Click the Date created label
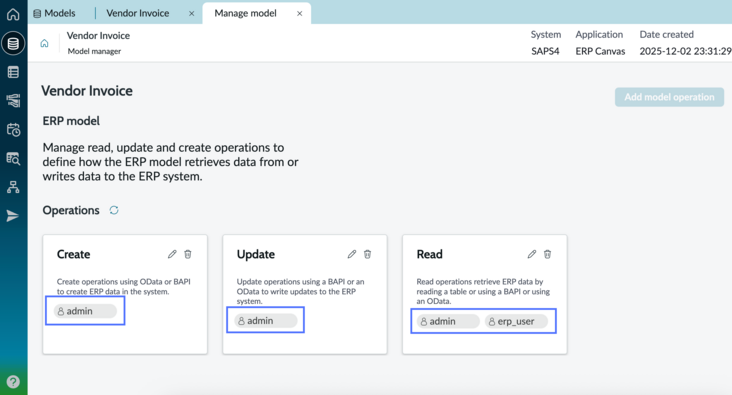 pos(667,35)
